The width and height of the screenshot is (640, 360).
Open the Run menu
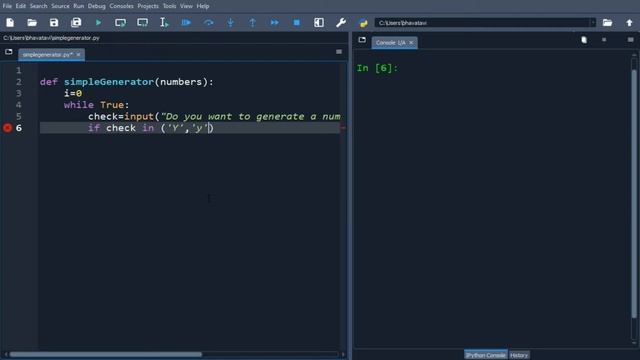click(78, 6)
